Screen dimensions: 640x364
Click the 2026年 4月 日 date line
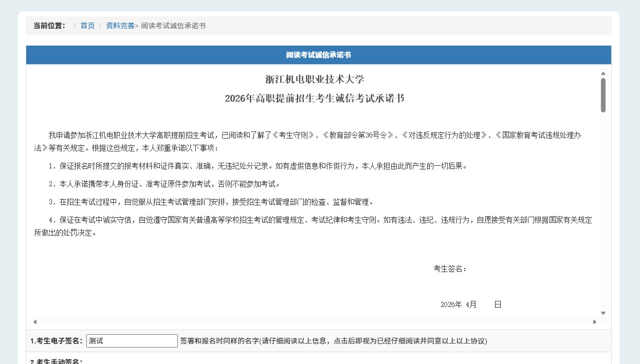tap(470, 304)
